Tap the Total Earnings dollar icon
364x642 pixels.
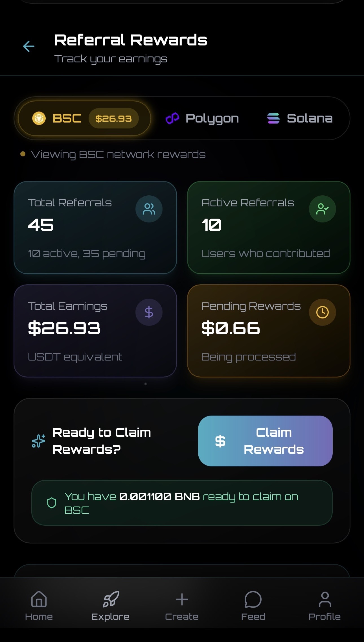point(149,312)
